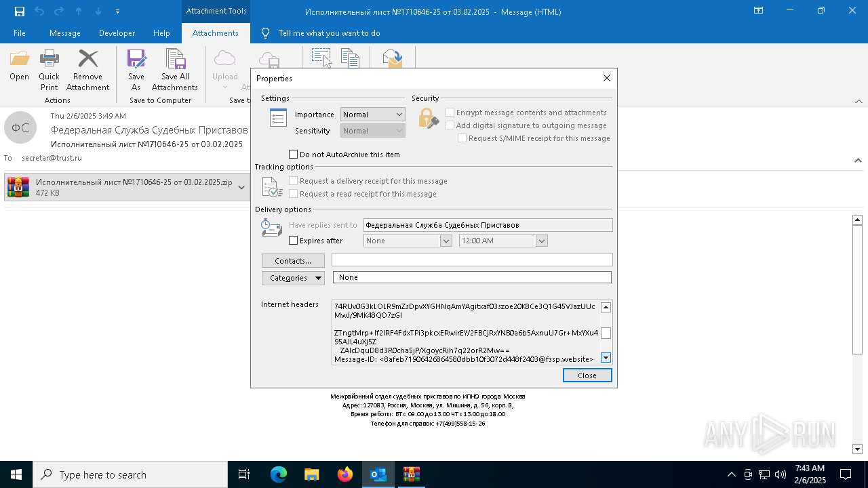Open the Help tab
868x488 pixels.
[x=161, y=33]
